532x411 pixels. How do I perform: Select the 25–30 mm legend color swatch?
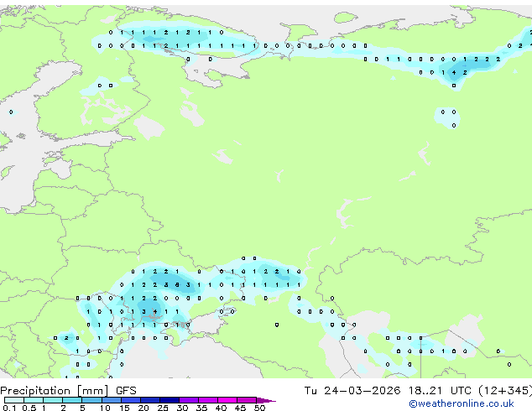(170, 400)
